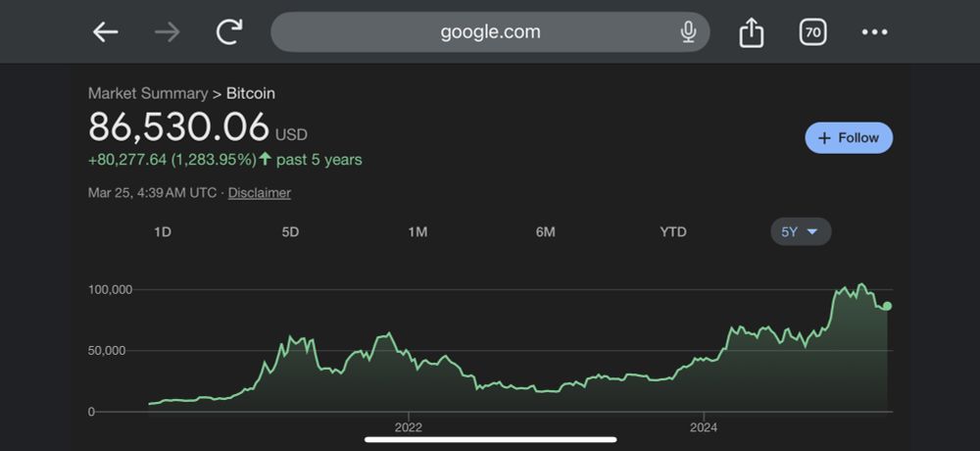Switch chart to 1M range
Screen dimensions: 980x451
417,232
